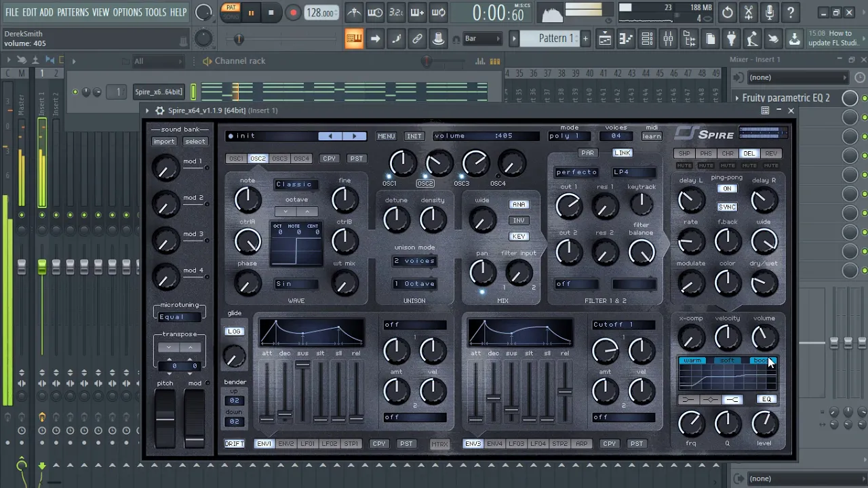
Task: Click the link chain icon in toolbar
Action: 418,39
